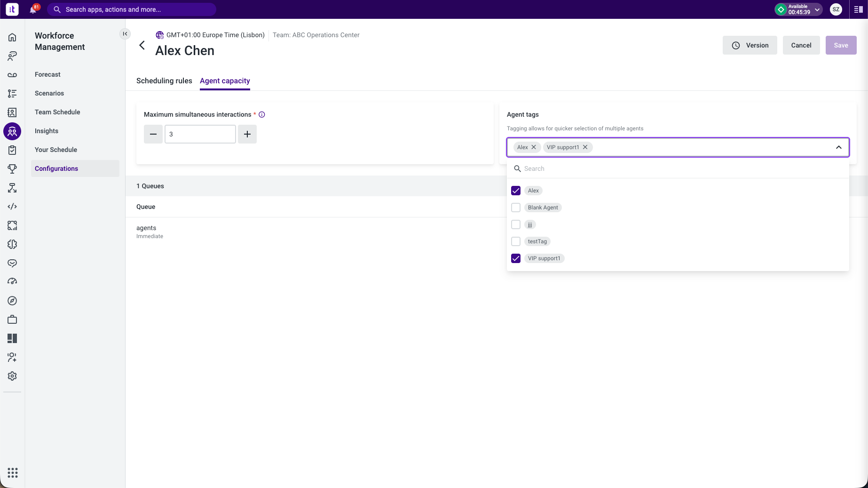Image resolution: width=868 pixels, height=488 pixels.
Task: Click the GMT+01:00 Europe Time (Lisbon) label
Action: pos(215,35)
